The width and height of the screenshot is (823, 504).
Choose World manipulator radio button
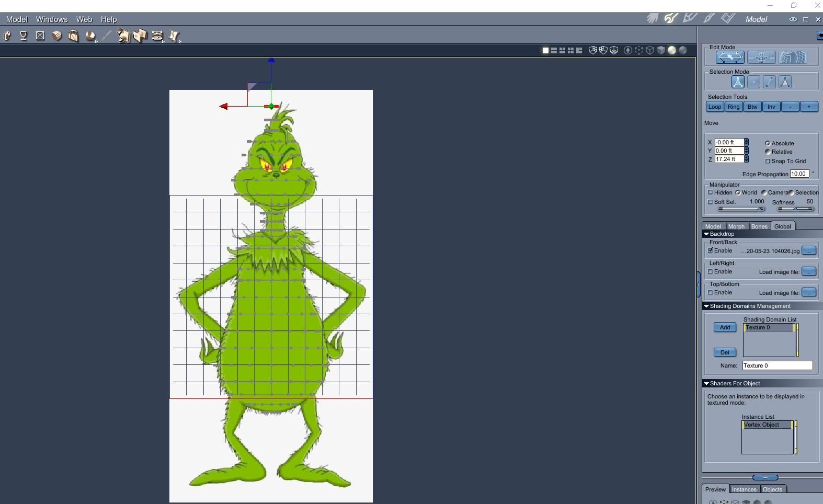[738, 192]
